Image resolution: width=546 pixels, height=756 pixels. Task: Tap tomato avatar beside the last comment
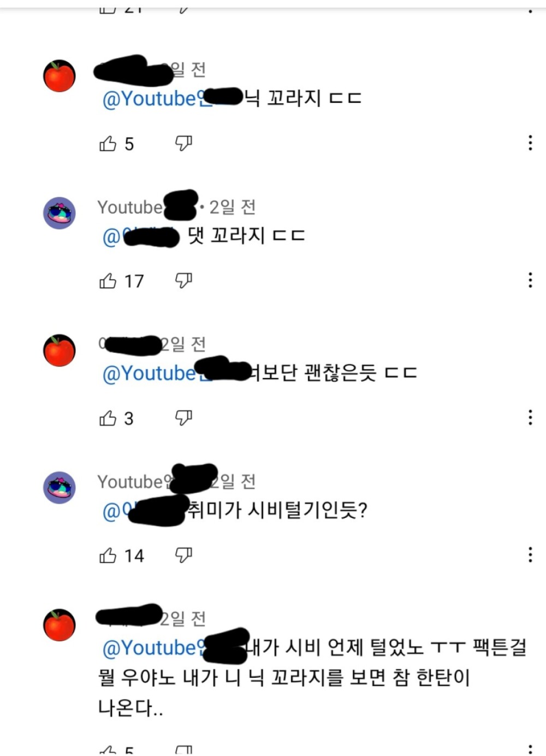click(x=59, y=625)
